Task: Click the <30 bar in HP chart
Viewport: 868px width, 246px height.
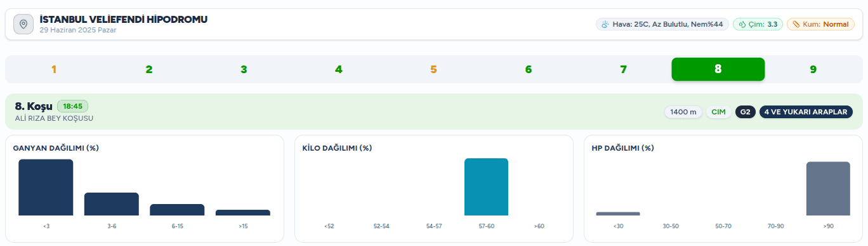Action: click(x=618, y=214)
